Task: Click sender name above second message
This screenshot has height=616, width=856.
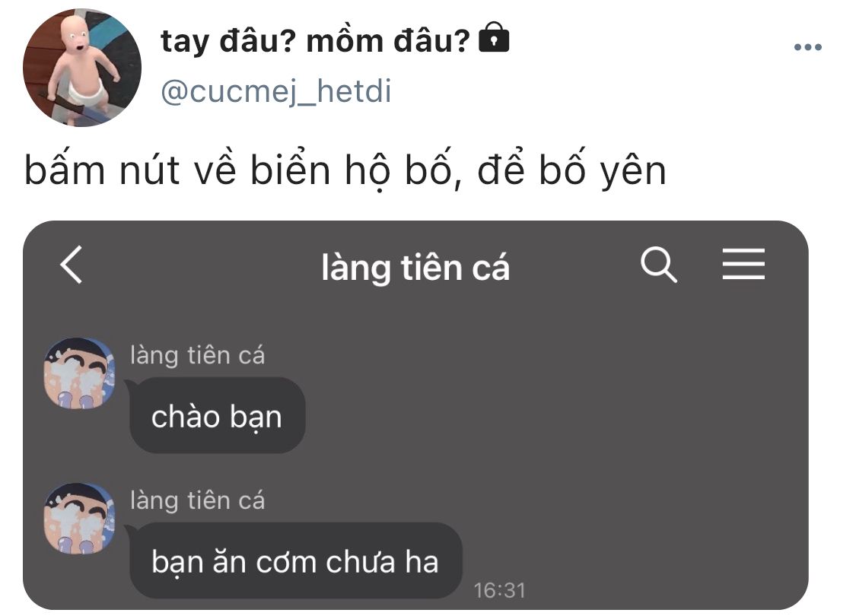Action: coord(198,501)
